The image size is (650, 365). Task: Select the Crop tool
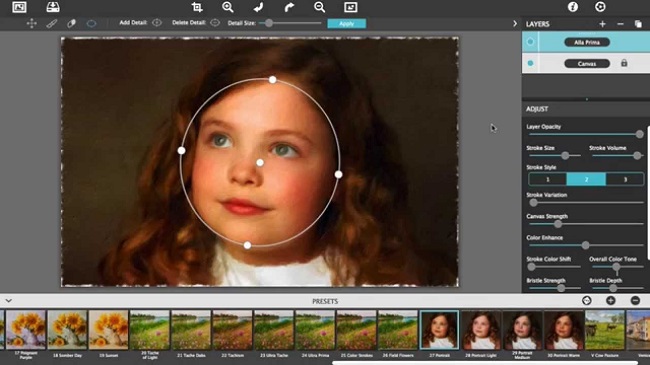pyautogui.click(x=197, y=7)
